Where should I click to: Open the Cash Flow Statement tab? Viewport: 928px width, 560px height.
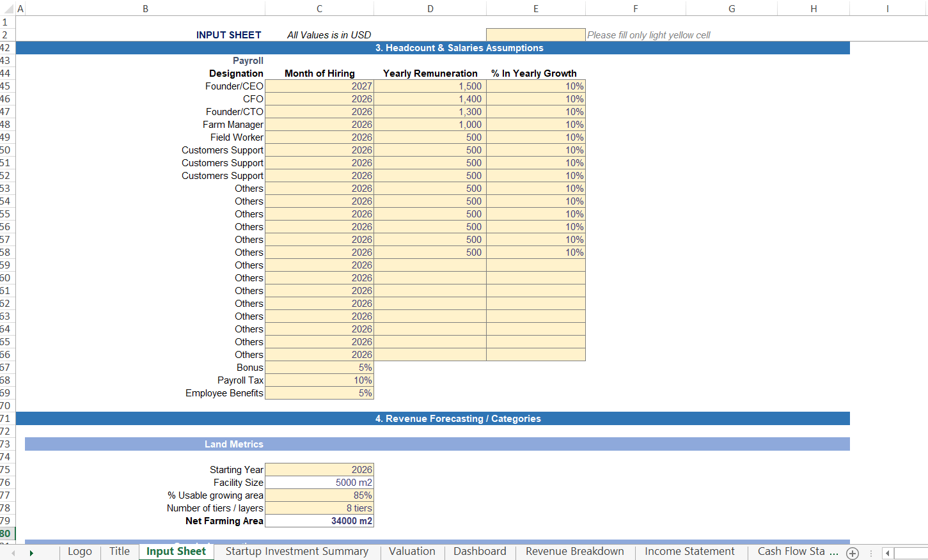(791, 552)
